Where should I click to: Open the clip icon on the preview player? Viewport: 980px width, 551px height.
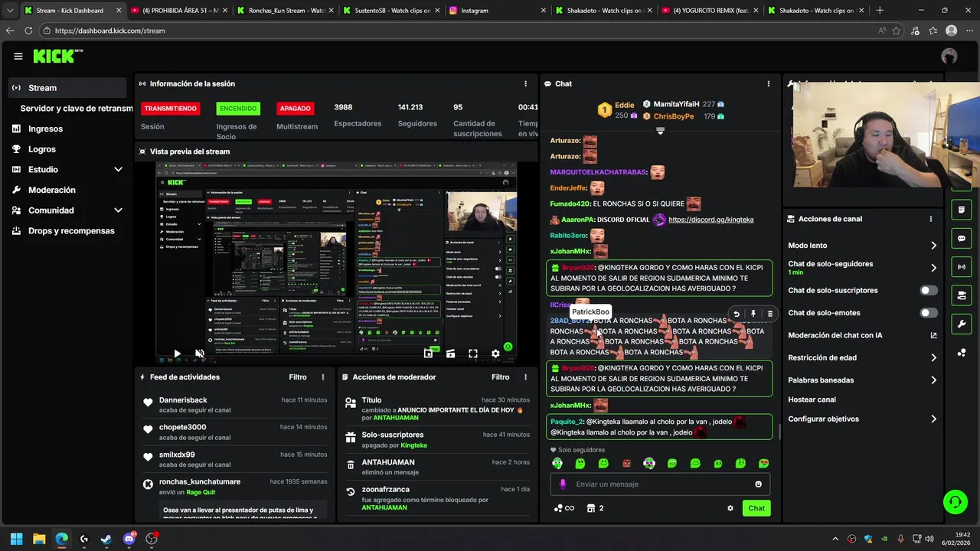tap(450, 354)
